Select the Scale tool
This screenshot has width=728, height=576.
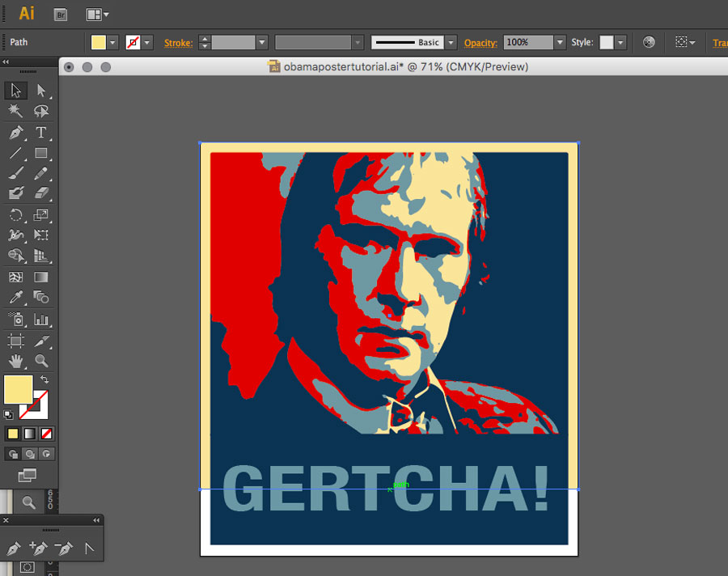point(41,214)
